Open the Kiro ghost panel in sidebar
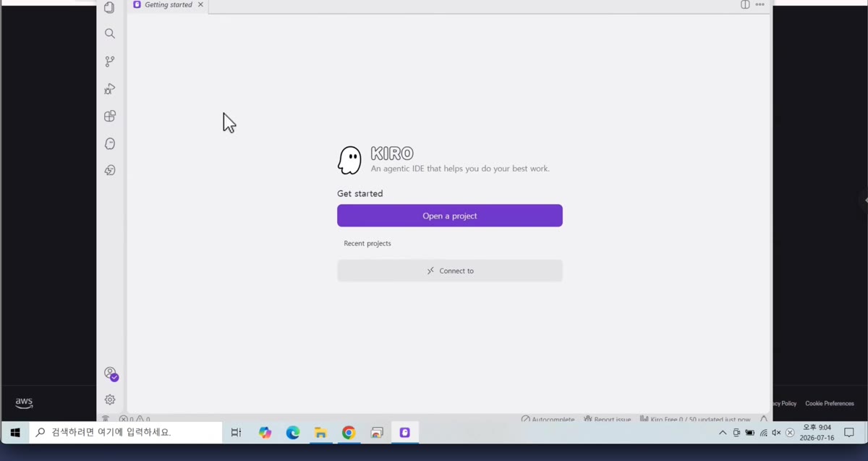 [110, 143]
